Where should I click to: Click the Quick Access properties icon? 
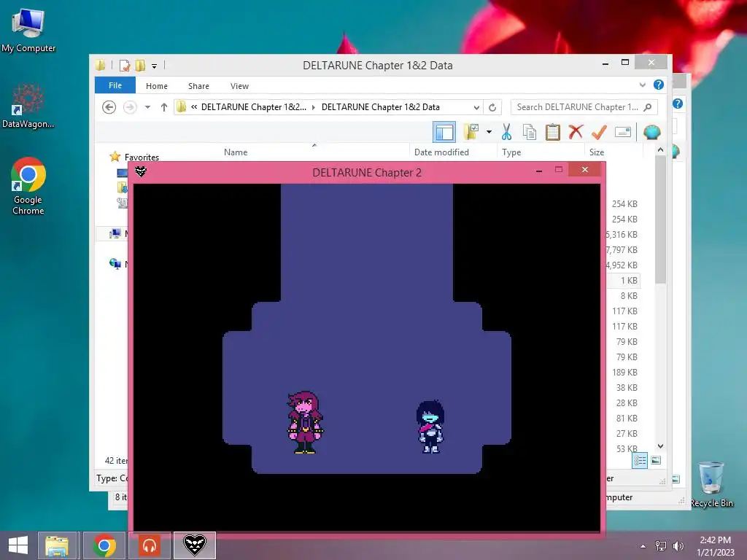coord(124,65)
